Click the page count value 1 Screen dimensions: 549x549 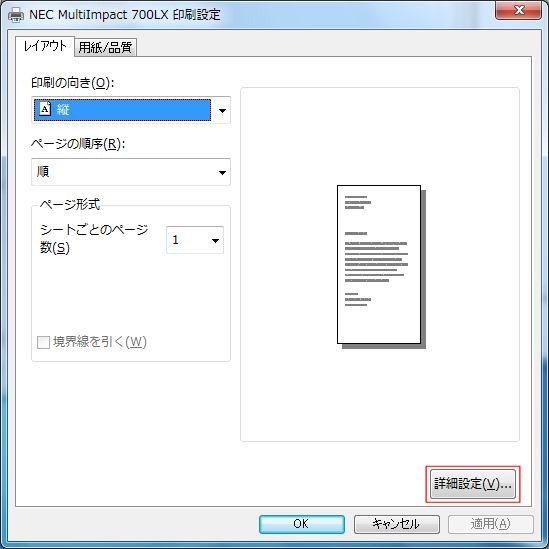[175, 240]
